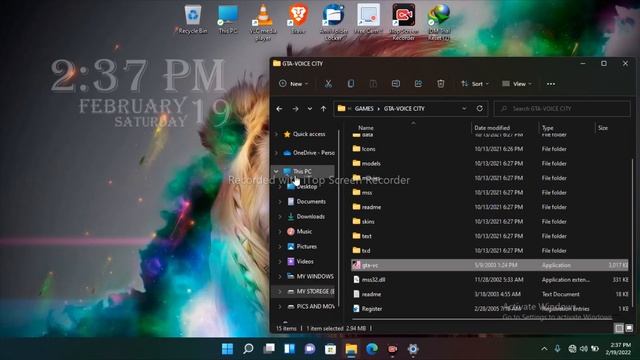Open the See more (three dots) menu
This screenshot has width=640, height=360.
click(x=551, y=84)
